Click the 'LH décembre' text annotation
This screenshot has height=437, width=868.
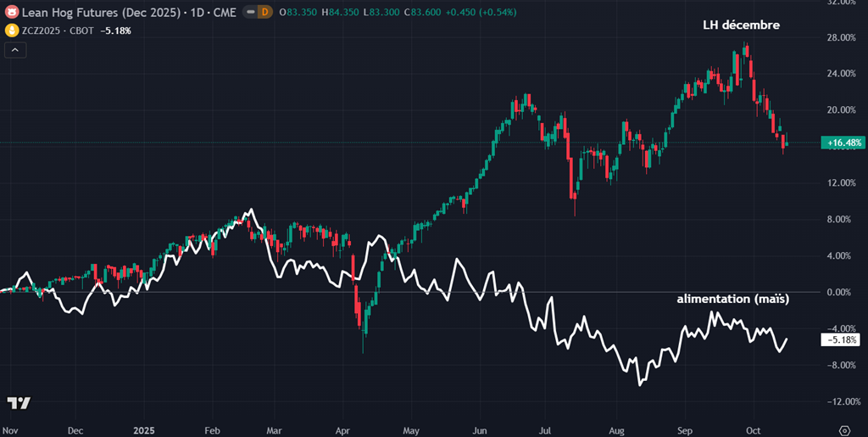point(741,25)
